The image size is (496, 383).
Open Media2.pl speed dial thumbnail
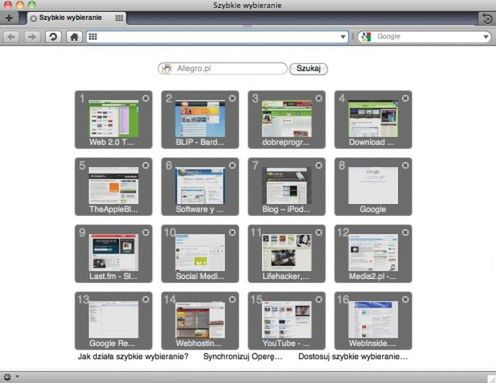click(373, 254)
